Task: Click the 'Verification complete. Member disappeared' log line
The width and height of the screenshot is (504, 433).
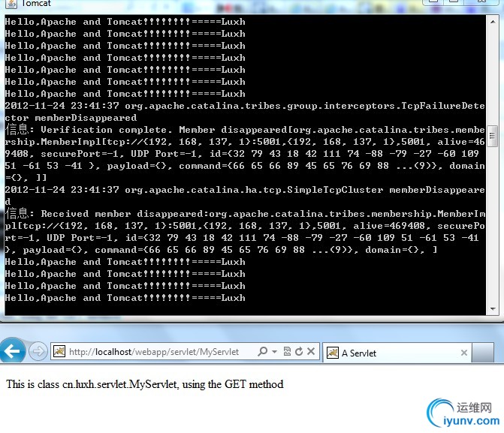Action: coord(245,130)
